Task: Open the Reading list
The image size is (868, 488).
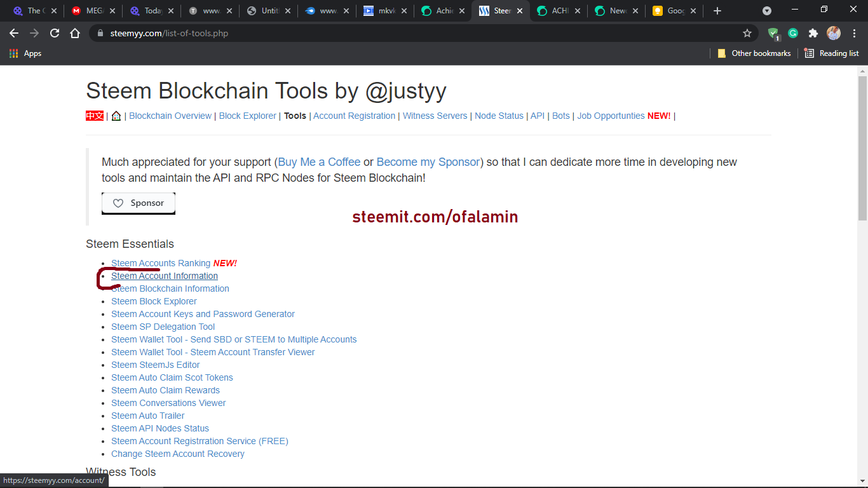Action: pyautogui.click(x=832, y=53)
